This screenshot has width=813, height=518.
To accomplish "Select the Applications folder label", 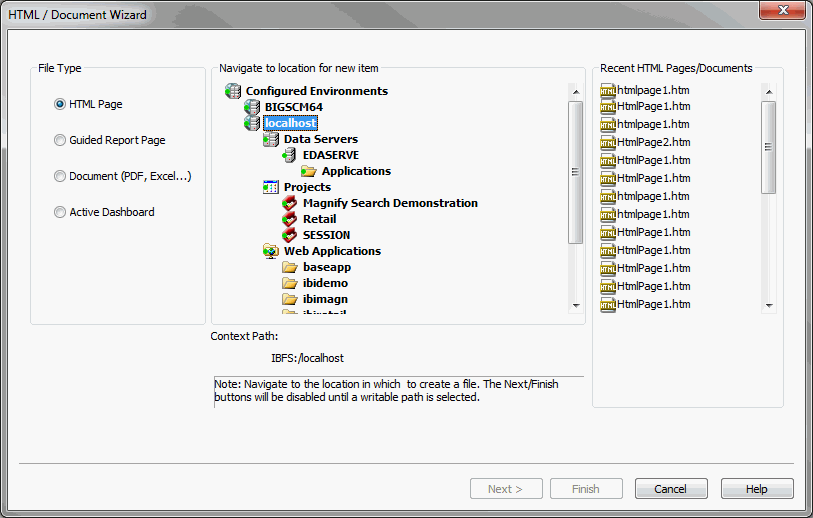I will pyautogui.click(x=356, y=171).
